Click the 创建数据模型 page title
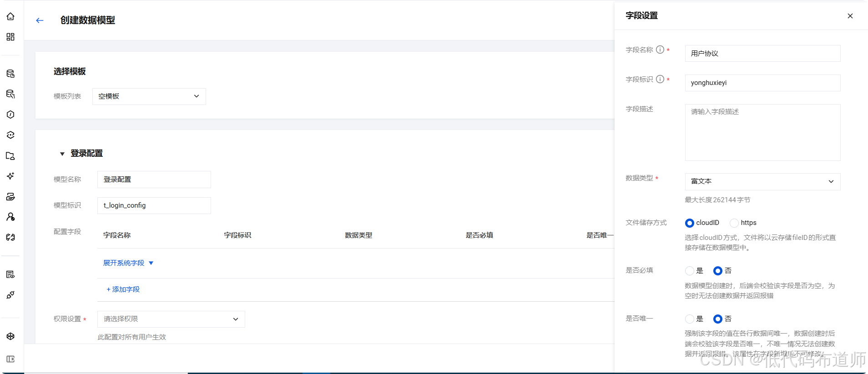The width and height of the screenshot is (868, 374). pos(88,20)
